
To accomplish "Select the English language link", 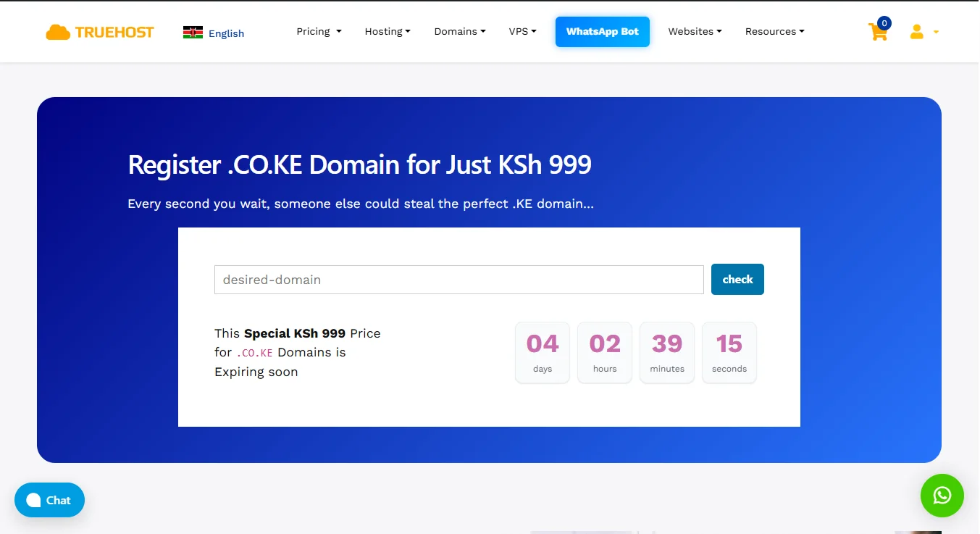I will pos(226,33).
